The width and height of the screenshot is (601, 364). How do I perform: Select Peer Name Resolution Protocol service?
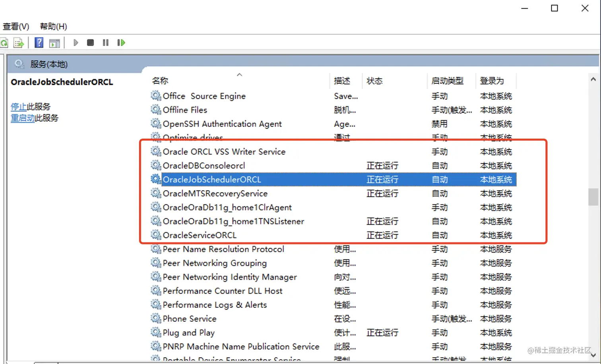point(333,249)
